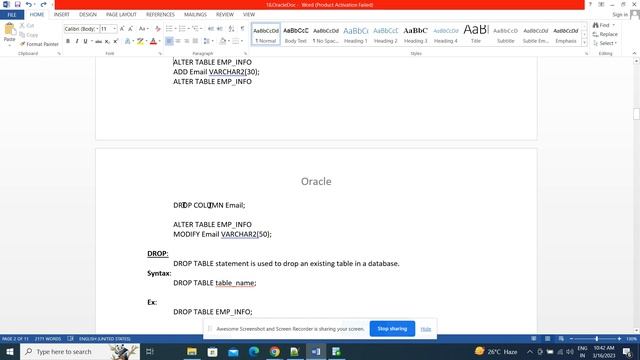This screenshot has height=360, width=640.
Task: Expand the Bullets list dropdown
Action: 176,29
